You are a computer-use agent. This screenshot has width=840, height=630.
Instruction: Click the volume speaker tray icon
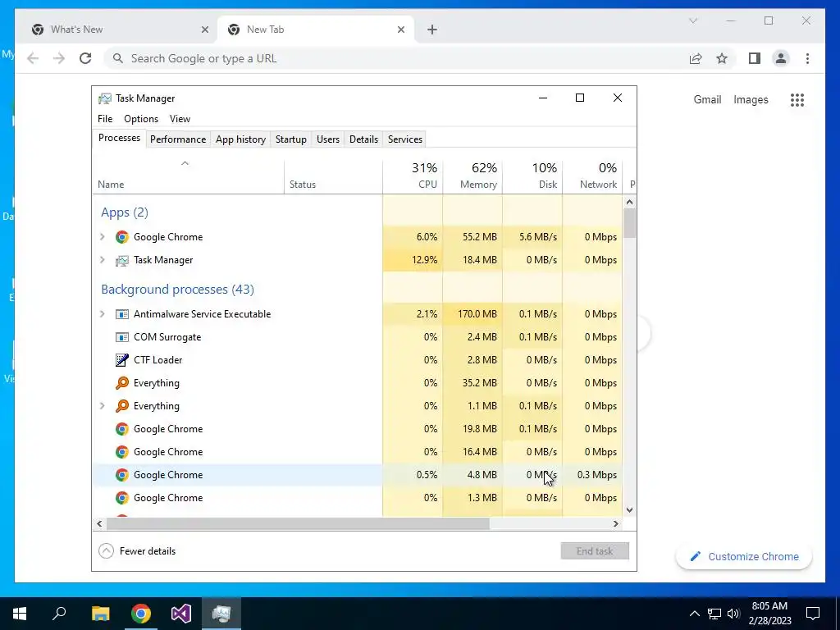point(733,614)
